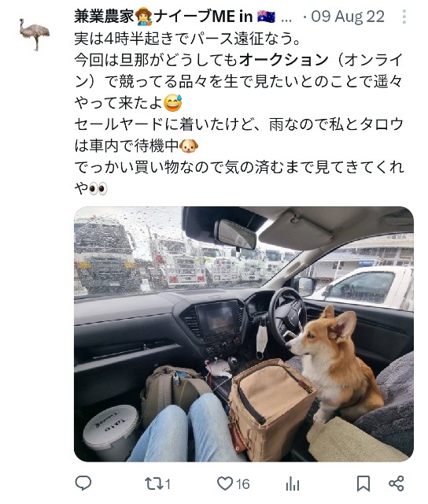Click the like count number 16
Image resolution: width=428 pixels, height=504 pixels.
[243, 484]
